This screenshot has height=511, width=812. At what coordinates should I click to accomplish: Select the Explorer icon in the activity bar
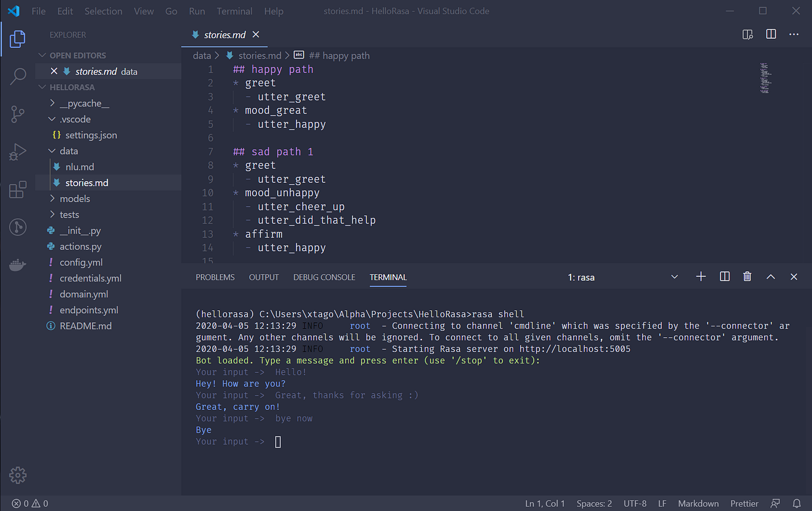click(18, 39)
